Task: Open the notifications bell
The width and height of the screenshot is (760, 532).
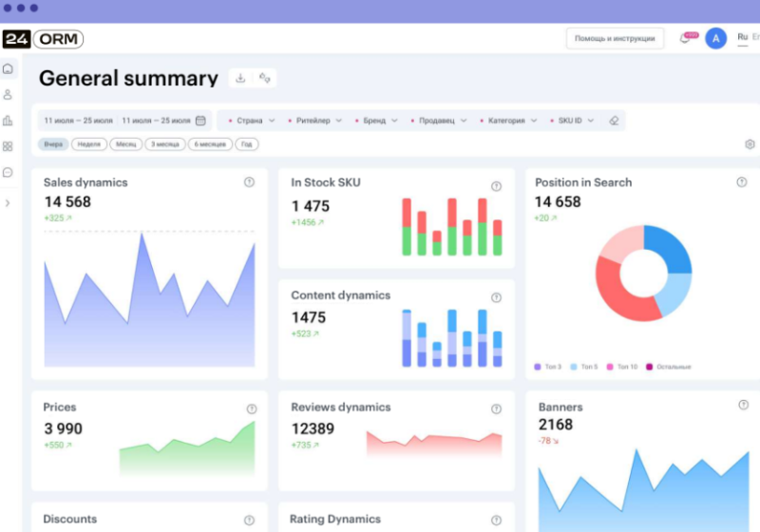Action: click(x=684, y=38)
